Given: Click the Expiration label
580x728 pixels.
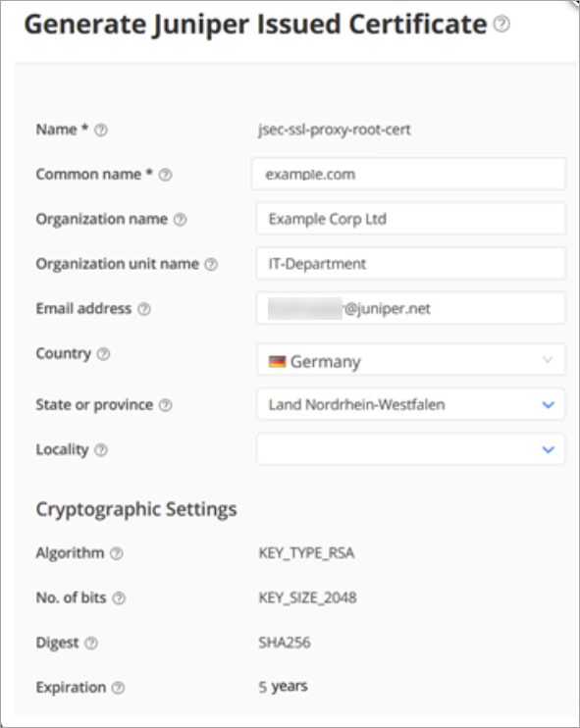Looking at the screenshot, I should [x=71, y=688].
